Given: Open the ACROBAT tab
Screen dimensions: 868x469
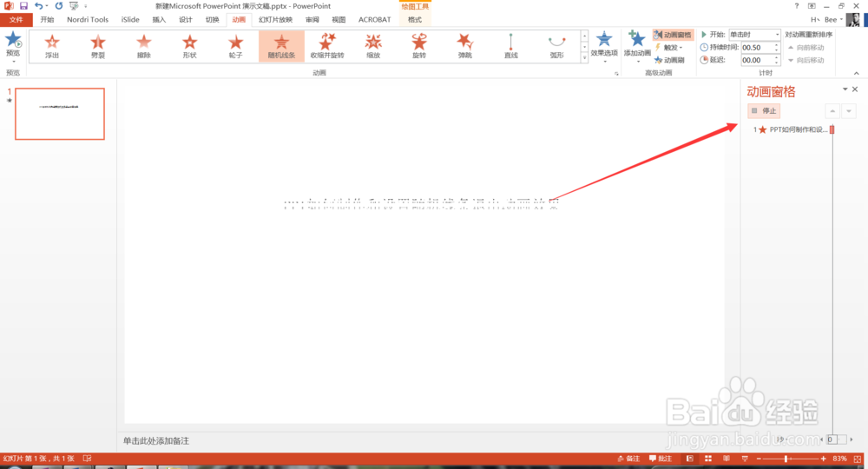Looking at the screenshot, I should pyautogui.click(x=375, y=19).
